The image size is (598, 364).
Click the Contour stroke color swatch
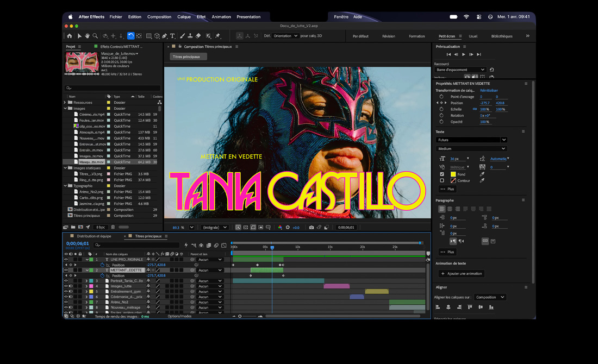pyautogui.click(x=453, y=181)
